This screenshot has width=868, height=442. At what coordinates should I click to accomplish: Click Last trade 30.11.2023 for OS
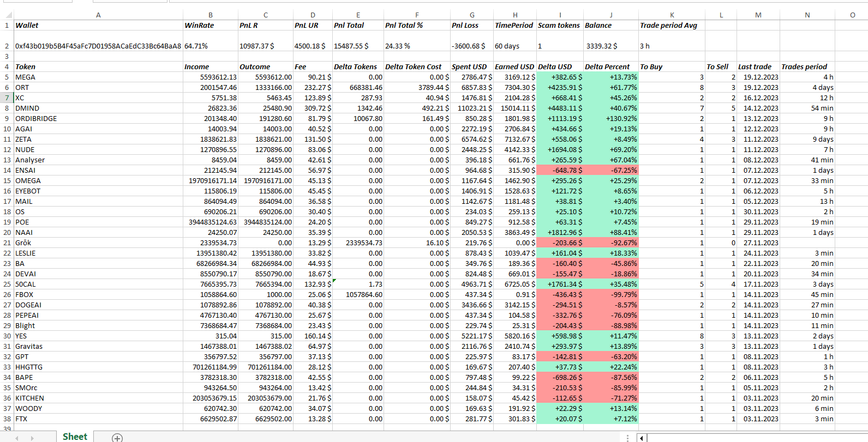758,212
